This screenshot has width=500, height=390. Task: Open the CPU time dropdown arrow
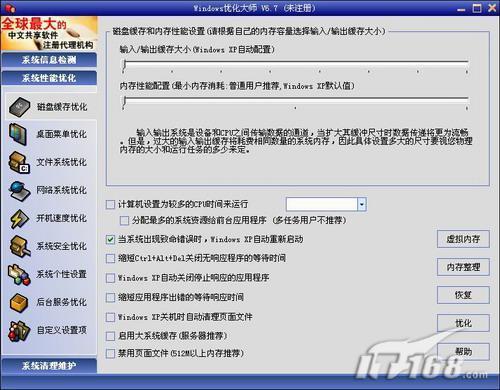(x=362, y=204)
